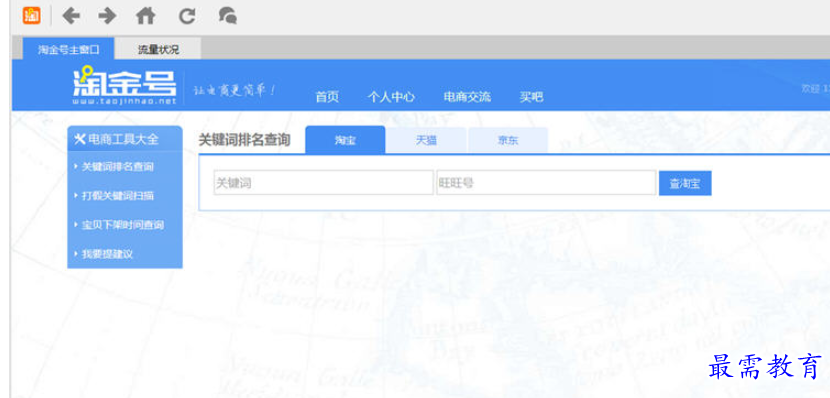Focus the 旺旺号 input field

pyautogui.click(x=546, y=183)
